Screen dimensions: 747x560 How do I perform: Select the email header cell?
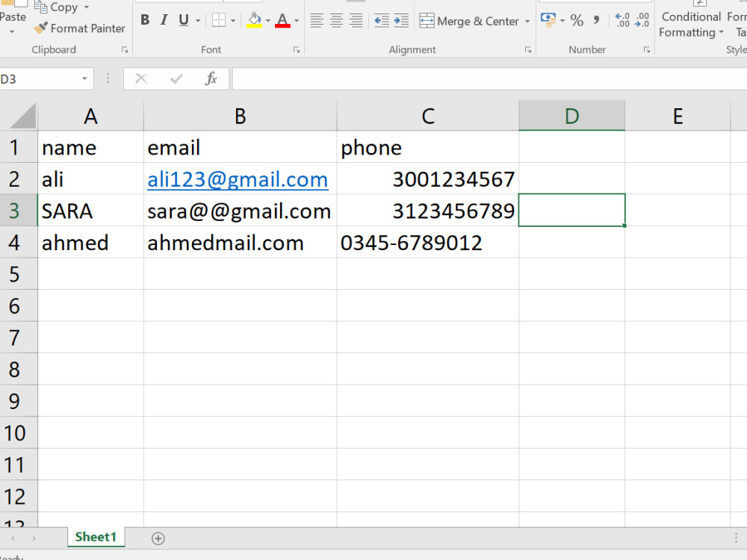240,147
